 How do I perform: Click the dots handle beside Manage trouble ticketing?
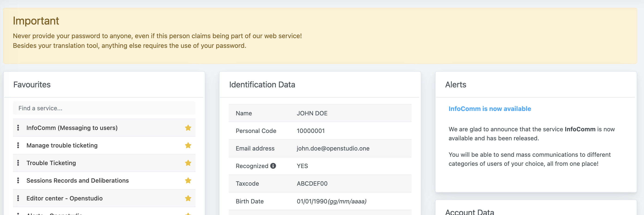coord(18,145)
